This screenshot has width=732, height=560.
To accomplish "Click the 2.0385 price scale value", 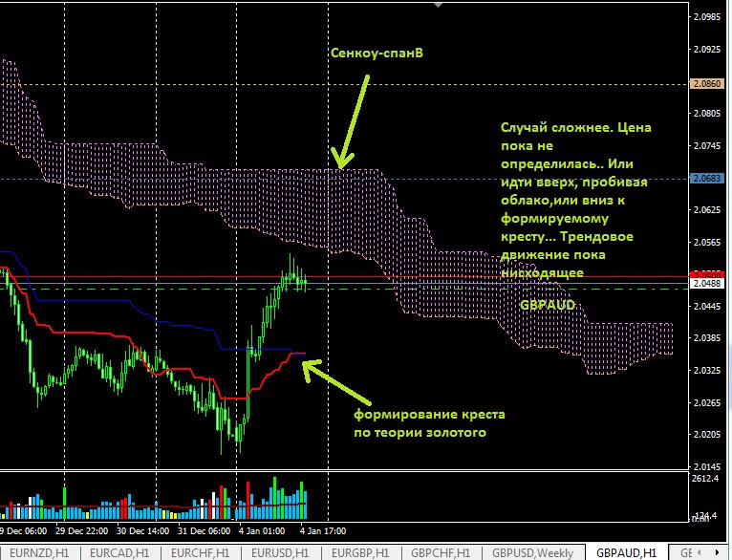I will tap(707, 338).
